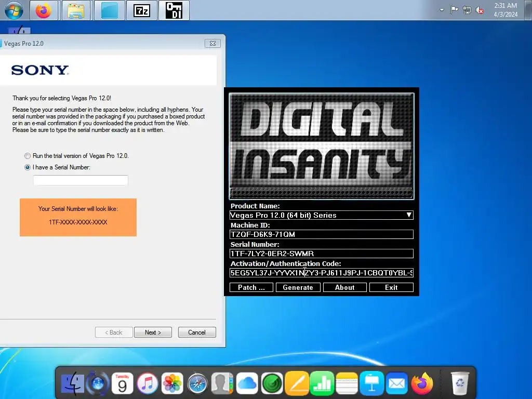Click the SONY logo
Image resolution: width=532 pixels, height=399 pixels.
[40, 70]
